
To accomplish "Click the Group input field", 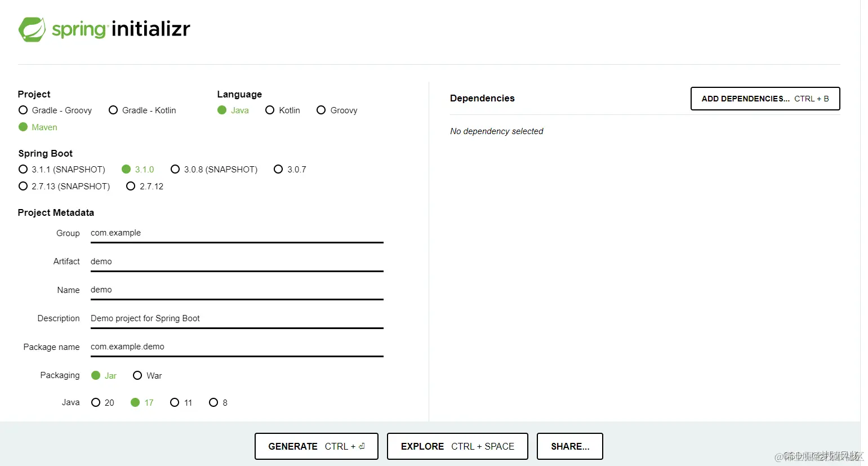I will [x=237, y=233].
